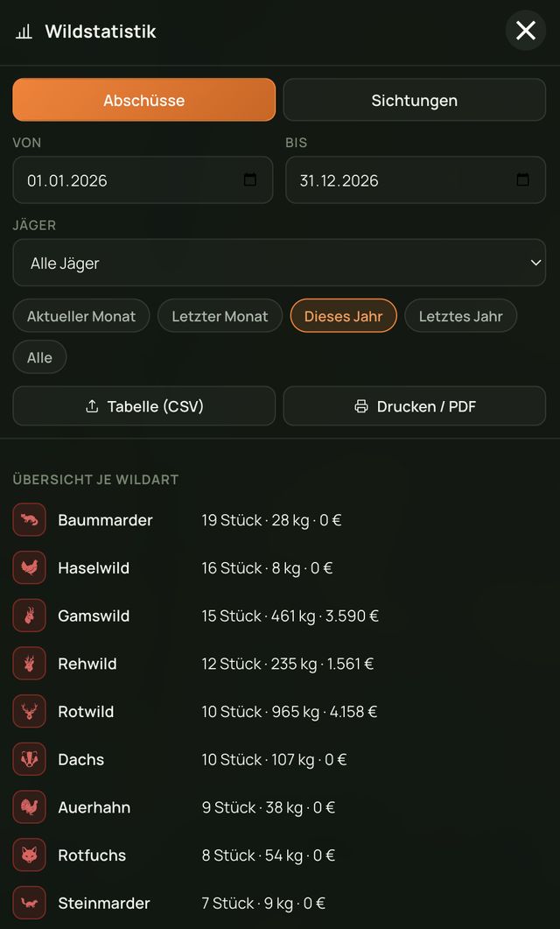560x929 pixels.
Task: Click the Rotwild stag icon
Action: point(29,712)
